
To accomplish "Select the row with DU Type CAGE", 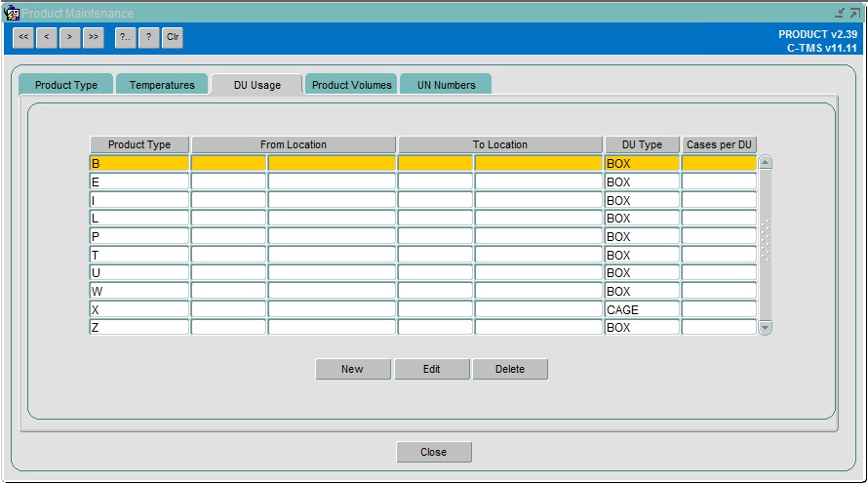I will [423, 309].
